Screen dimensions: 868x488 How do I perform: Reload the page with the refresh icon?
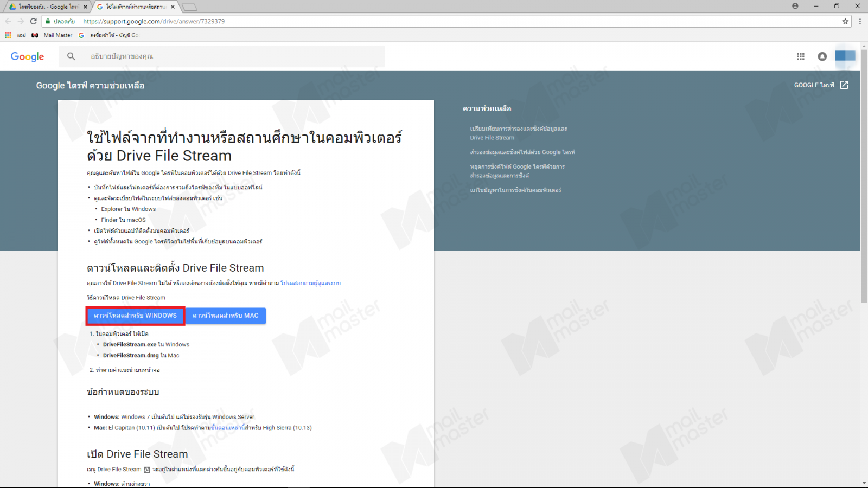[x=34, y=21]
